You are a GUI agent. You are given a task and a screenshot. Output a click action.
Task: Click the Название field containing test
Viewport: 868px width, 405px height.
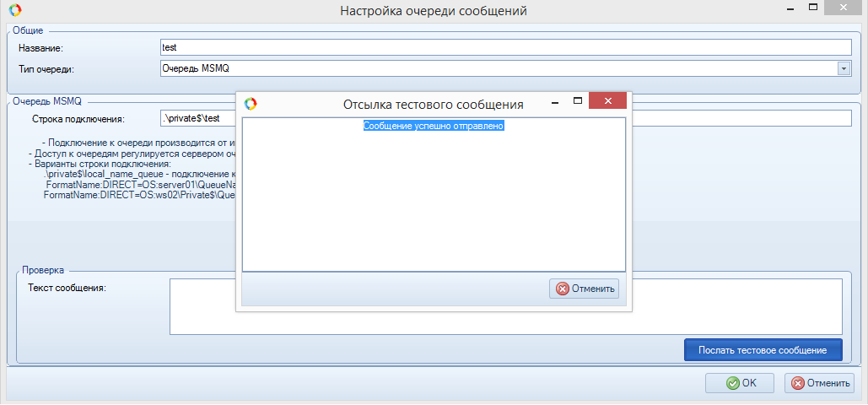point(506,47)
